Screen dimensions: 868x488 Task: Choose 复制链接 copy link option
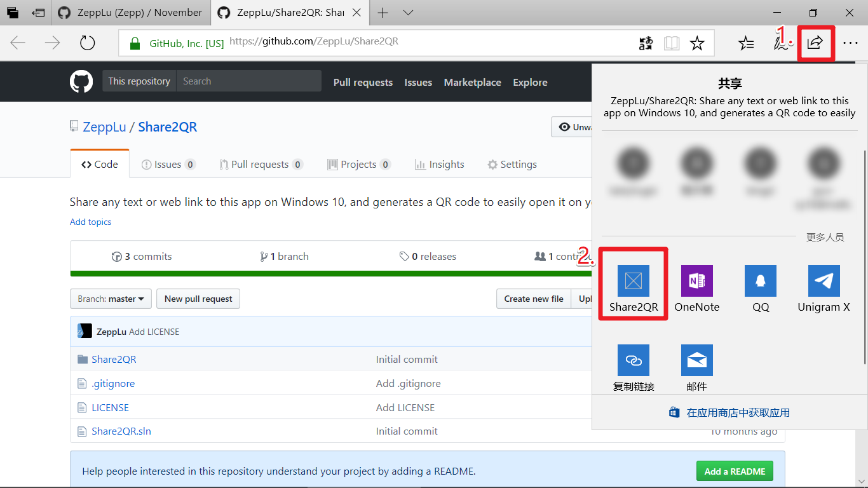(x=634, y=368)
